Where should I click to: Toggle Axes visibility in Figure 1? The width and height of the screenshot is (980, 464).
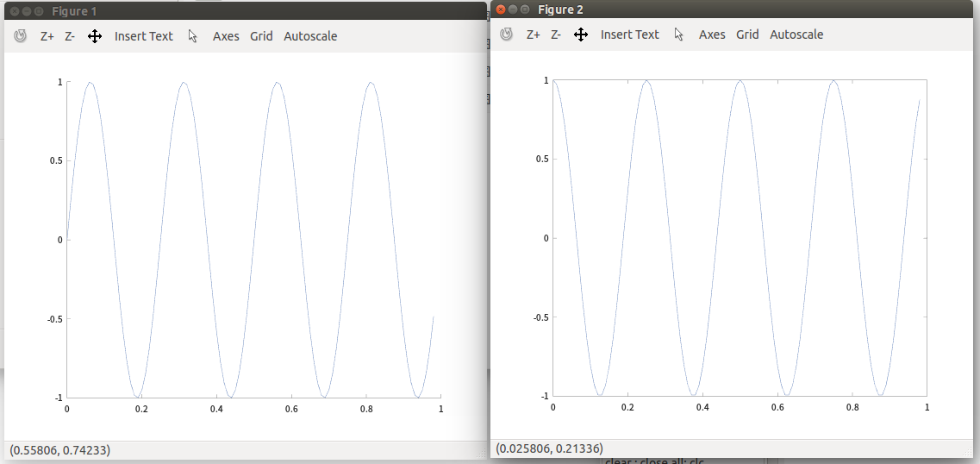[226, 36]
